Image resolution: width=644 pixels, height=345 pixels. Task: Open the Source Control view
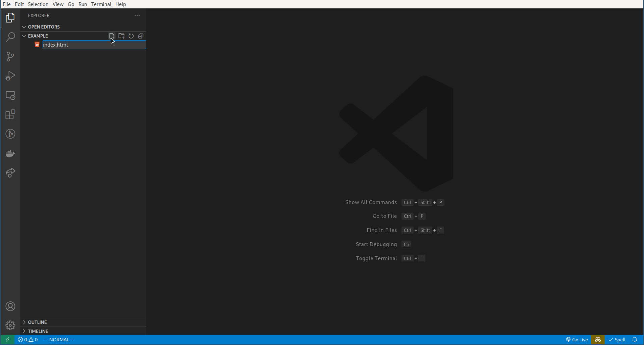[x=10, y=56]
